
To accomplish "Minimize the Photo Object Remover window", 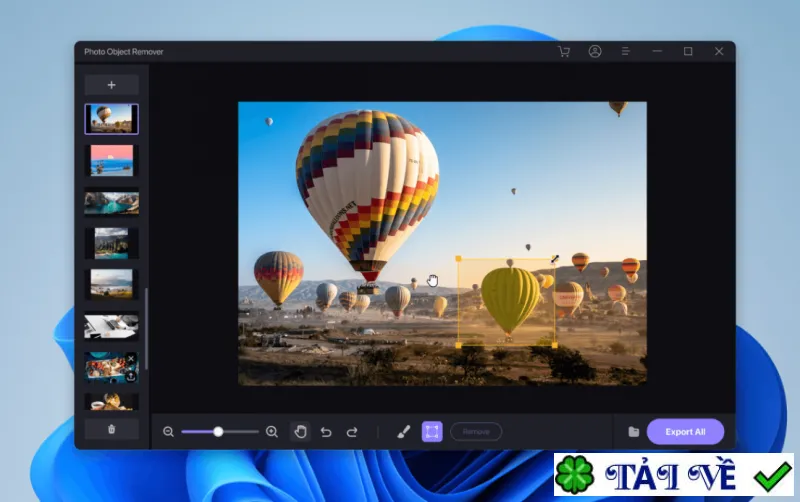I will pyautogui.click(x=657, y=52).
